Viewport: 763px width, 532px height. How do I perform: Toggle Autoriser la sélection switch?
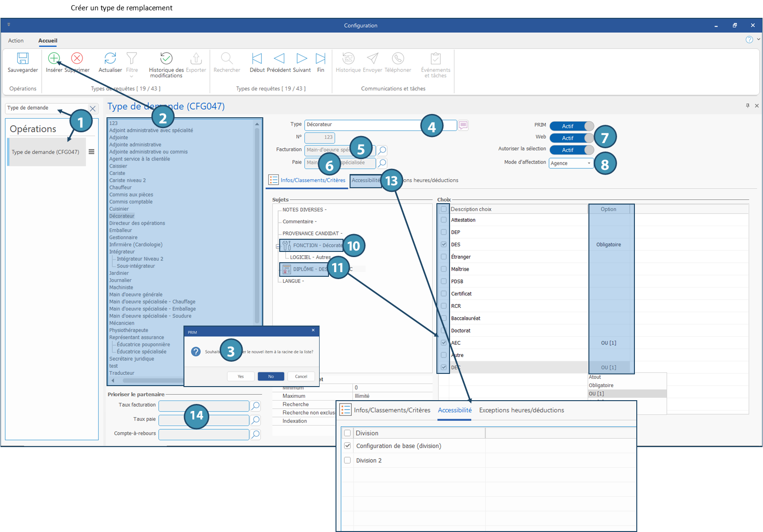[x=572, y=150]
